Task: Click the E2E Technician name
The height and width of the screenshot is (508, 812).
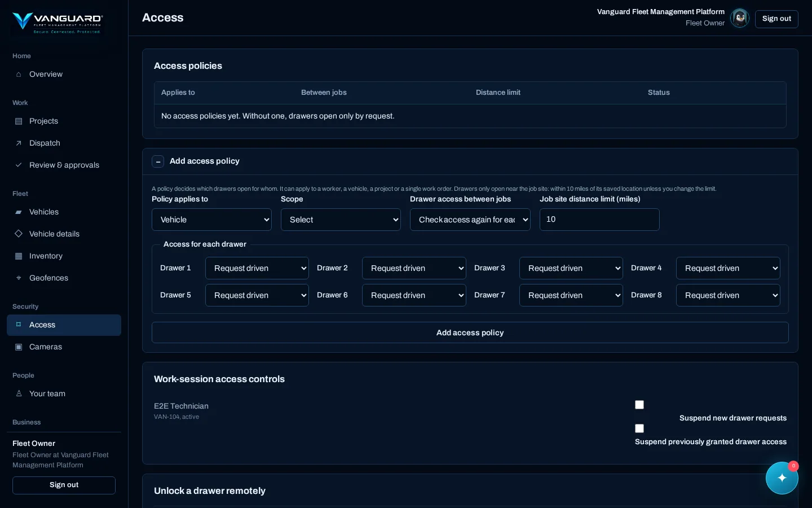Action: pyautogui.click(x=181, y=406)
